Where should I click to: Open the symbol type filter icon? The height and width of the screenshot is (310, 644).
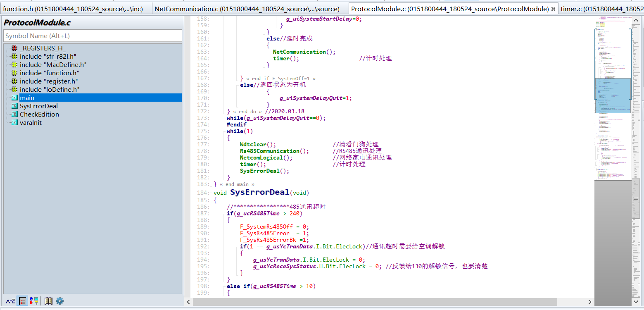(34, 301)
